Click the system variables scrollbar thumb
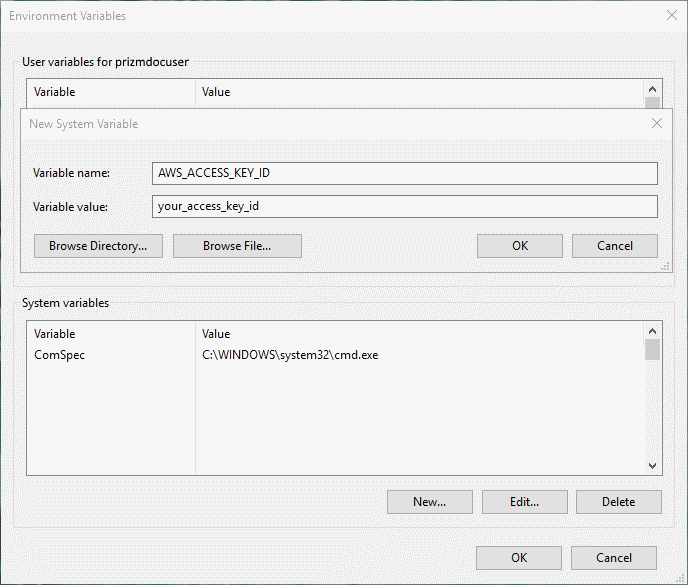Image resolution: width=688 pixels, height=585 pixels. pos(652,350)
